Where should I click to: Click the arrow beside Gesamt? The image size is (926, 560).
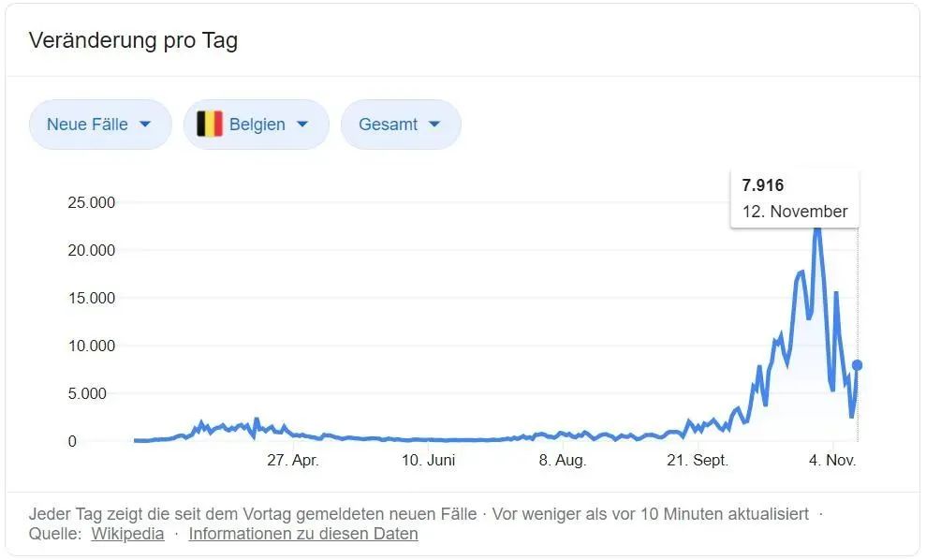[434, 125]
